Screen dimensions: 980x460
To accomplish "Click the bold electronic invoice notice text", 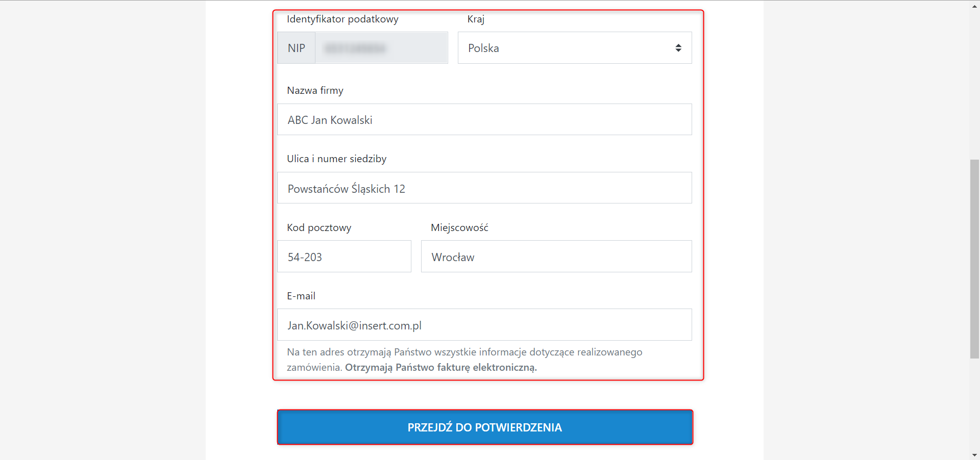I will point(441,368).
